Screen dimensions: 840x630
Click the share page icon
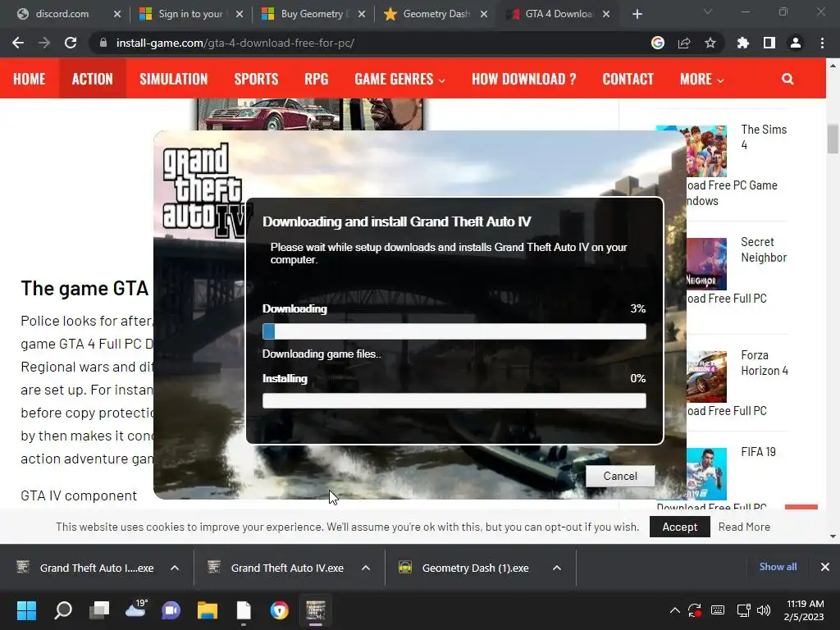(684, 43)
